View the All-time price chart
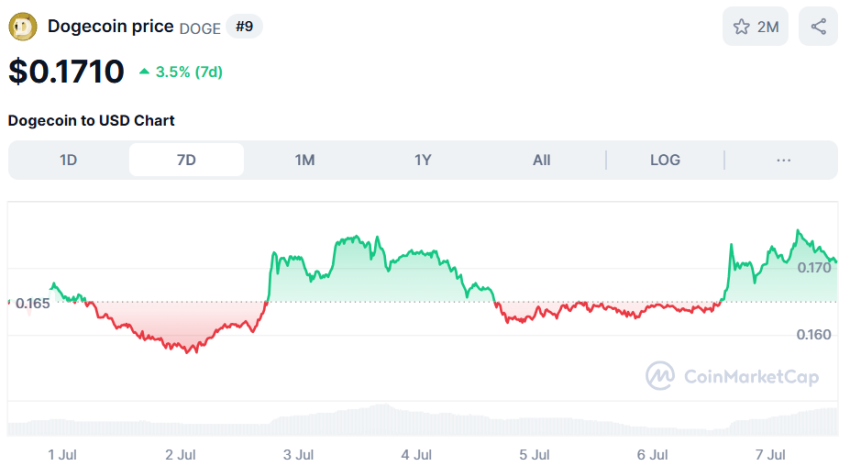 [x=542, y=160]
